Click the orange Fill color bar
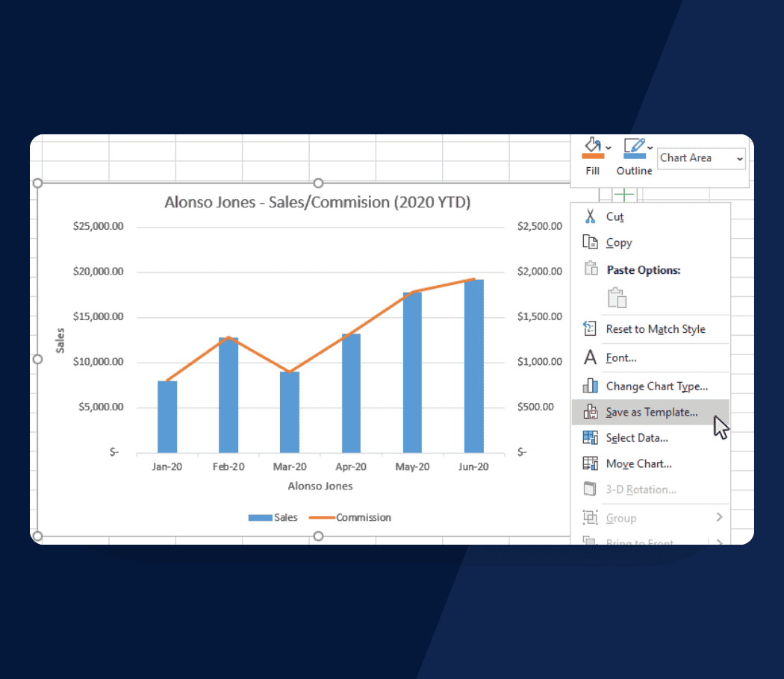 592,157
